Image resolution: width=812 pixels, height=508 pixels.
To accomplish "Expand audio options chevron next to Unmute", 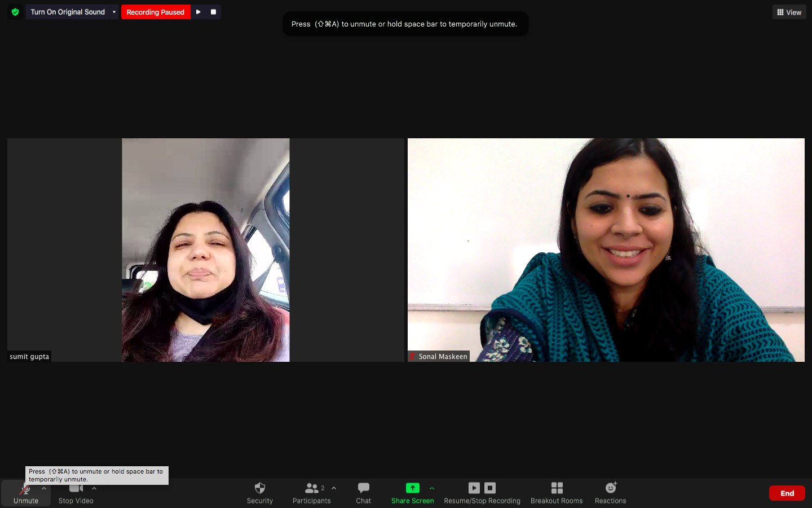I will tap(44, 488).
